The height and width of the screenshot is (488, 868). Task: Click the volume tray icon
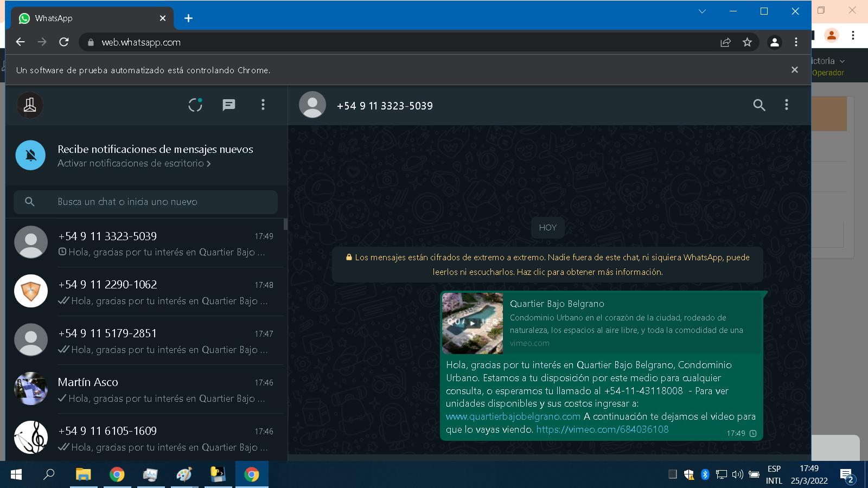tap(737, 474)
